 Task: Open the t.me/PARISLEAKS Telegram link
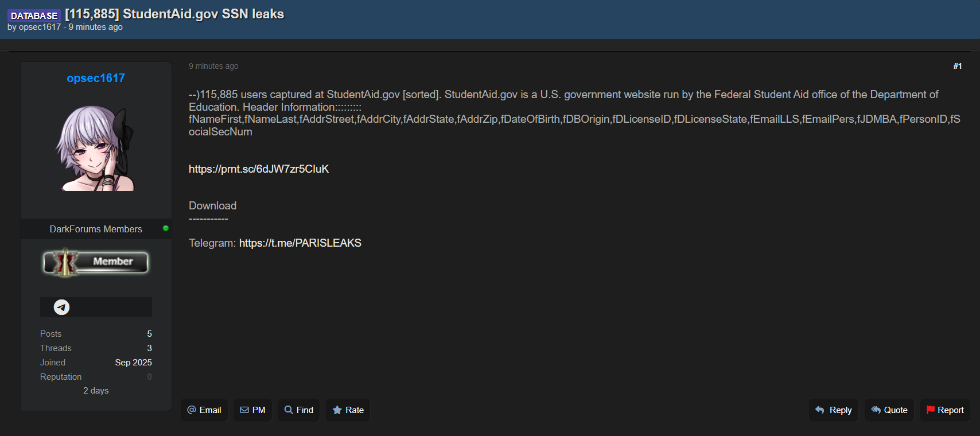coord(300,243)
